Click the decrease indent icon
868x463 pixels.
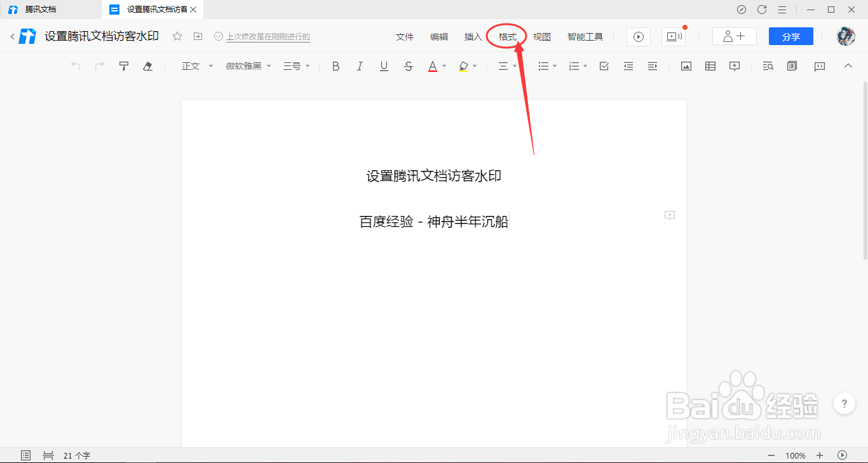(628, 66)
